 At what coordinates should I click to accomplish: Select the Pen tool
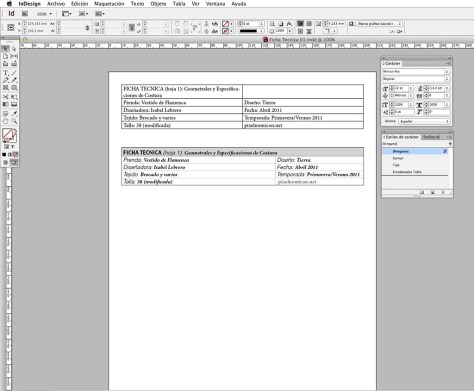[6, 80]
